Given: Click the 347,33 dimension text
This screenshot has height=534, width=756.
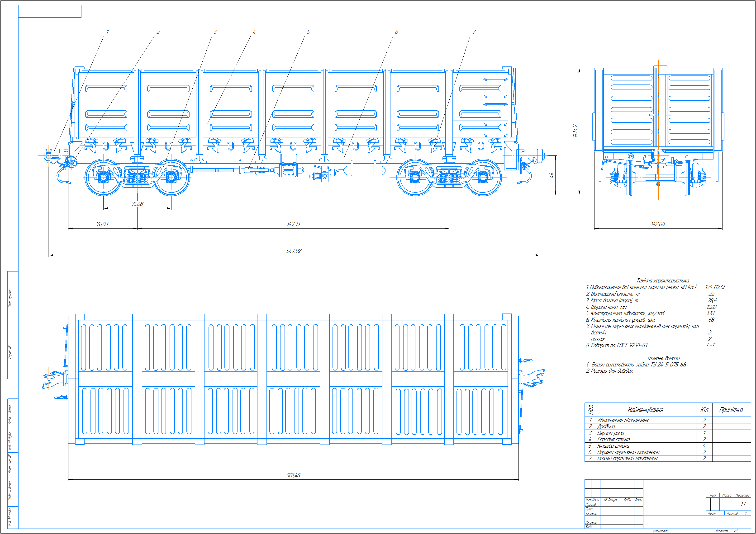Looking at the screenshot, I should 293,224.
